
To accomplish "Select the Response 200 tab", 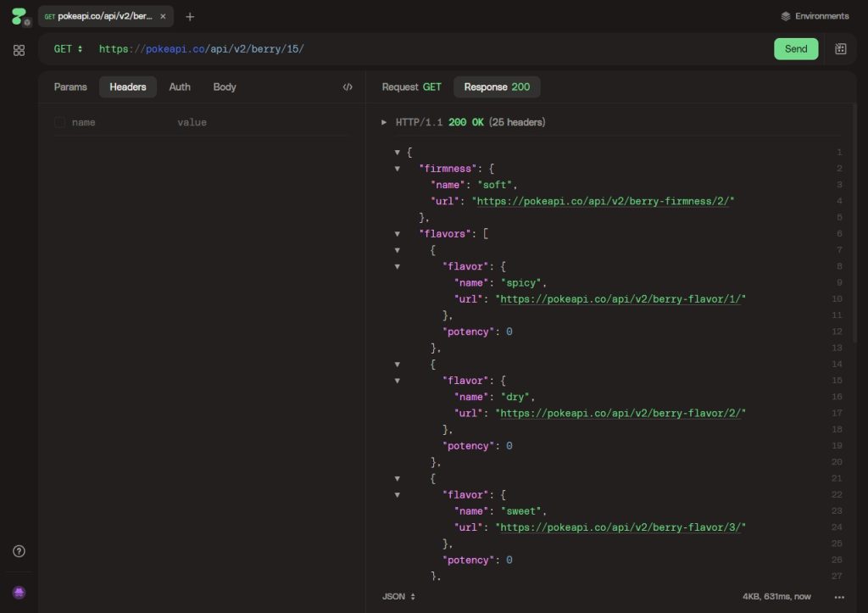I will pos(497,87).
